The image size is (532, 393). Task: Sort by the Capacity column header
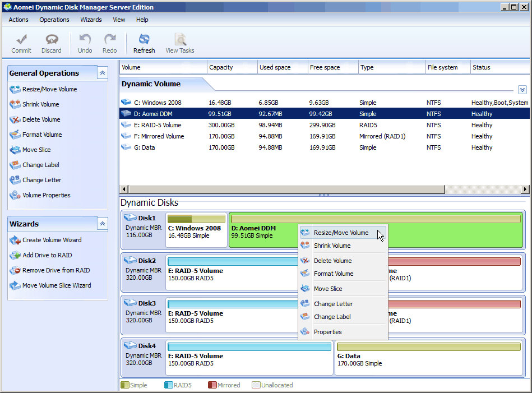click(x=221, y=67)
